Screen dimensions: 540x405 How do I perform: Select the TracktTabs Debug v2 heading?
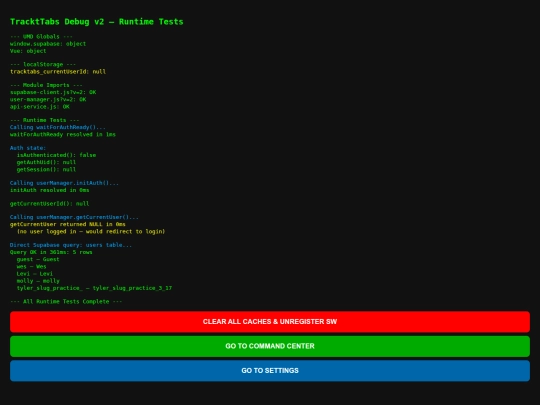(x=96, y=22)
